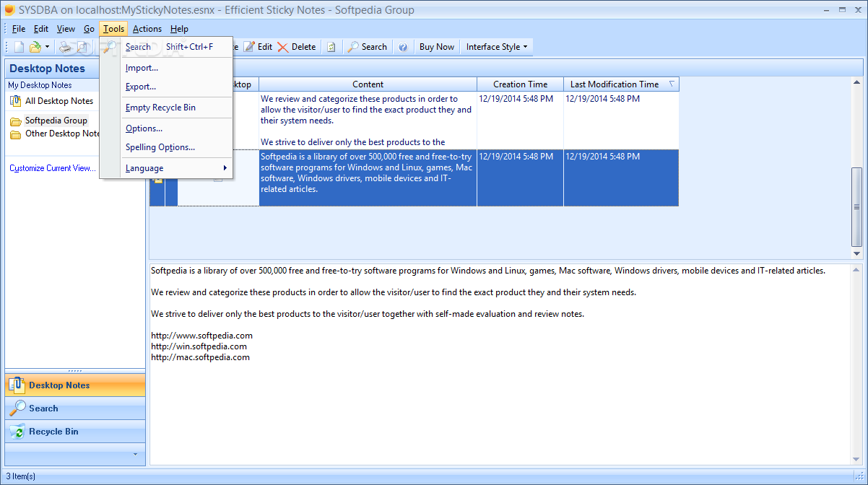The image size is (868, 485).
Task: Sort by the Content column header
Action: coord(368,84)
